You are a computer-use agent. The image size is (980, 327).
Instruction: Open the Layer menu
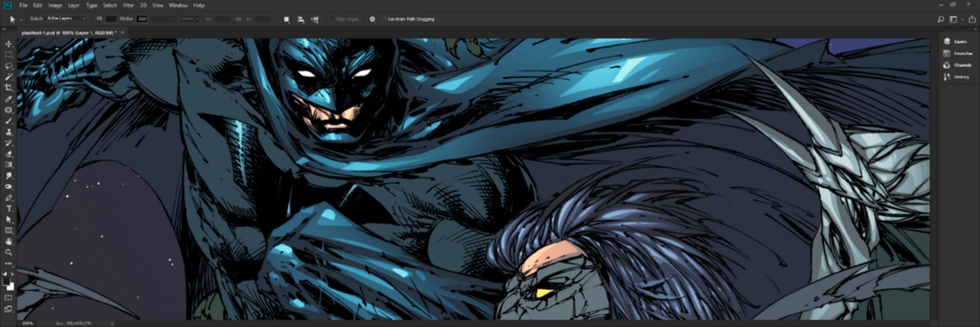pos(74,5)
